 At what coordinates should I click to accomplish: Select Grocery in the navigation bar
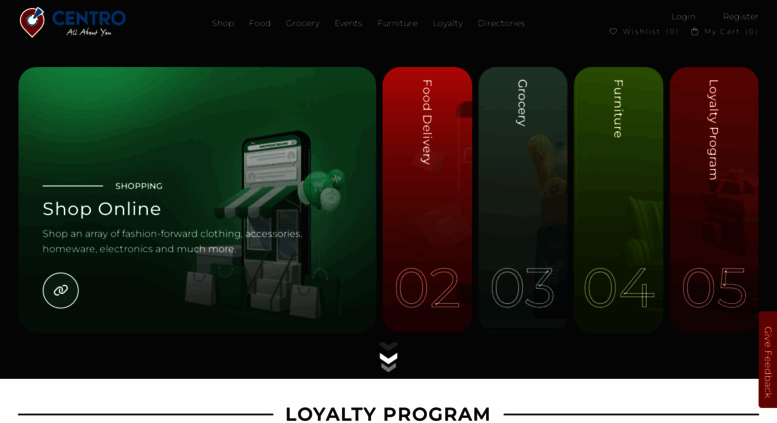[x=302, y=23]
